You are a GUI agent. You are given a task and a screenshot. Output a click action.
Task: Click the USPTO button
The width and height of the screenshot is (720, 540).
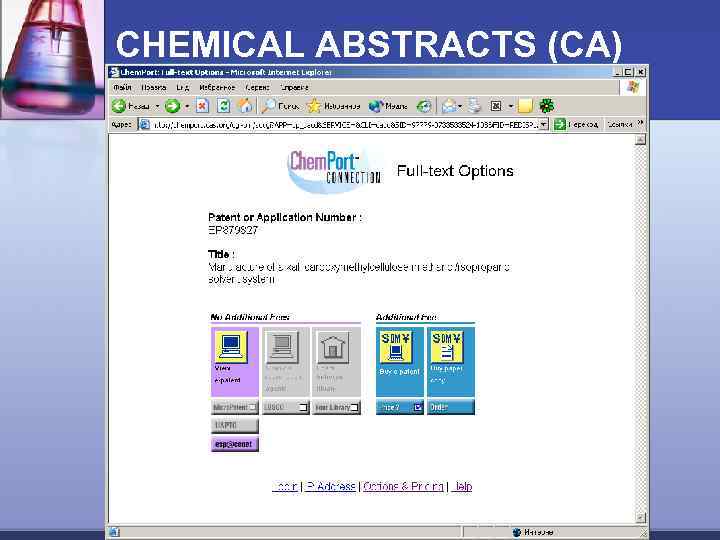tap(235, 426)
